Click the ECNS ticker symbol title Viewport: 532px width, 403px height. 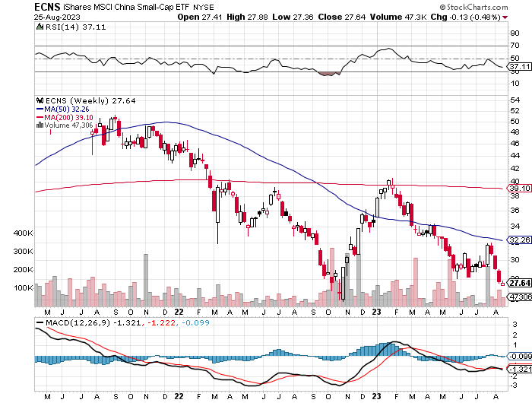click(x=47, y=6)
